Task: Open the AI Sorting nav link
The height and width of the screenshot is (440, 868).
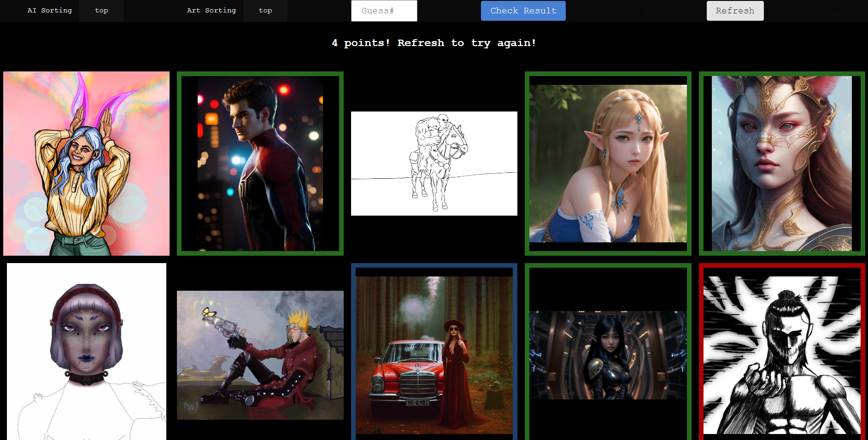Action: pyautogui.click(x=50, y=11)
